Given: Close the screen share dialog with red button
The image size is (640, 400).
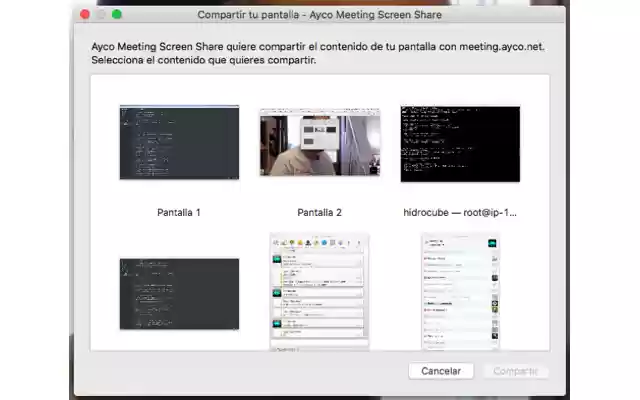Looking at the screenshot, I should (85, 14).
